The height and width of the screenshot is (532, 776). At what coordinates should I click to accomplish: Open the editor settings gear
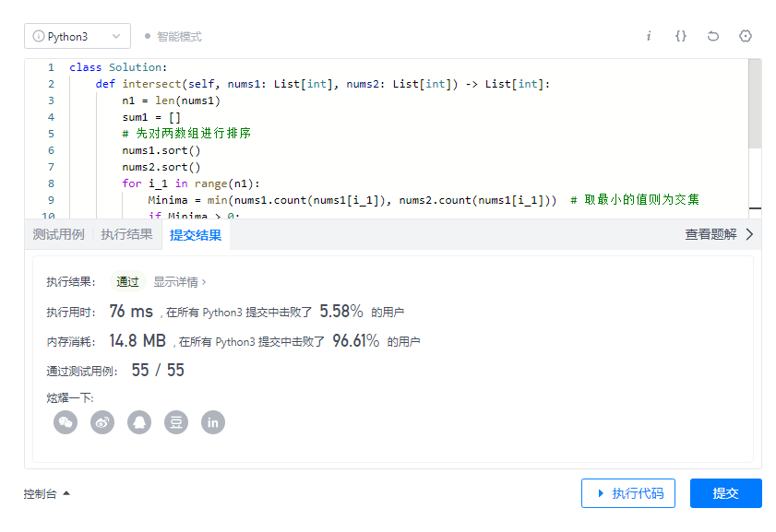pos(744,35)
